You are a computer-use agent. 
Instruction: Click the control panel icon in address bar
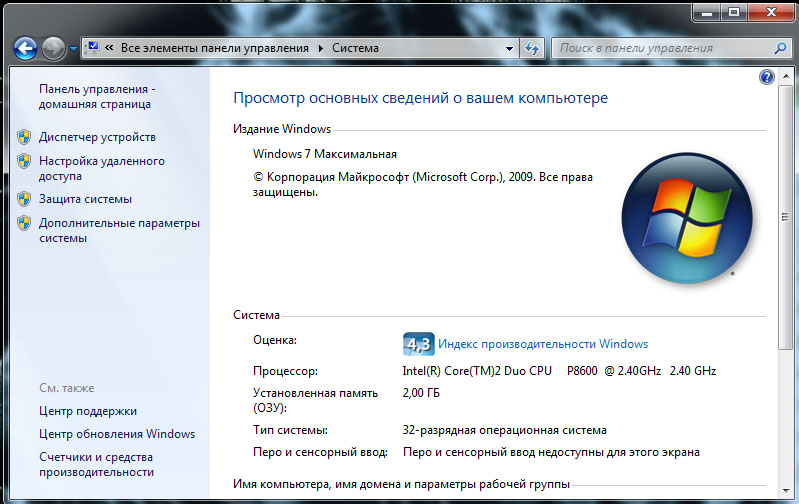[91, 48]
